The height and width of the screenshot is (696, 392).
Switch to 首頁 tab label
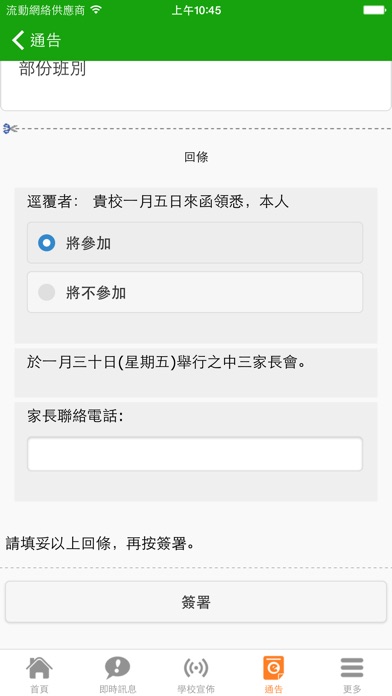(x=39, y=689)
